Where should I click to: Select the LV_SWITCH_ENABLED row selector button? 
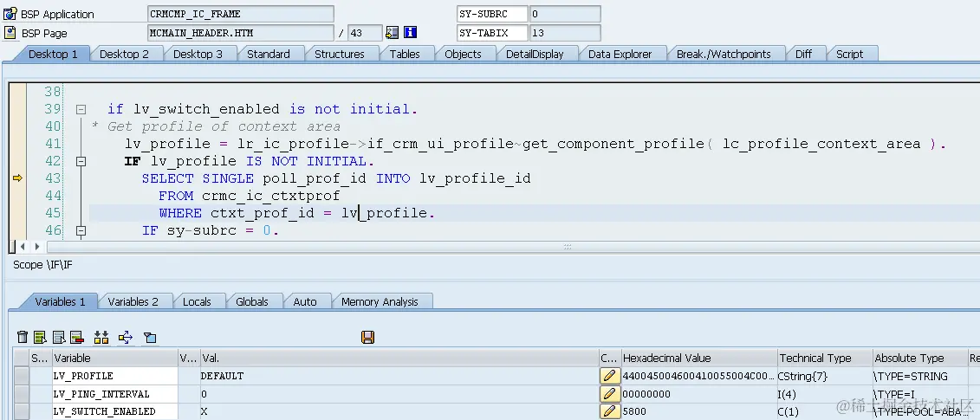click(22, 411)
